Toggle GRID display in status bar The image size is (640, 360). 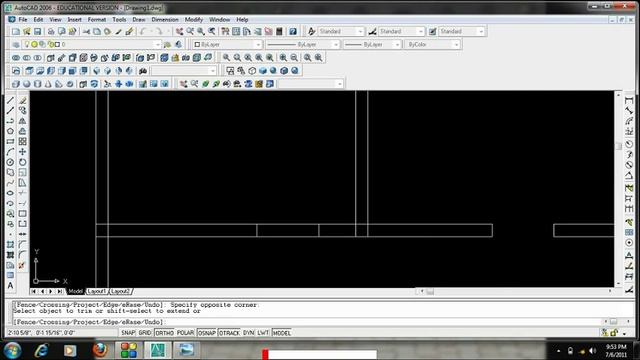pyautogui.click(x=145, y=333)
